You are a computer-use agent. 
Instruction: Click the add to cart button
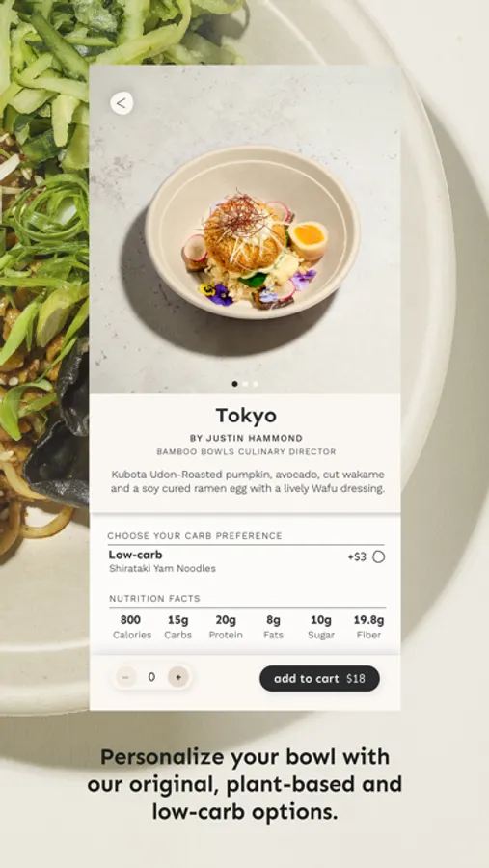(319, 679)
